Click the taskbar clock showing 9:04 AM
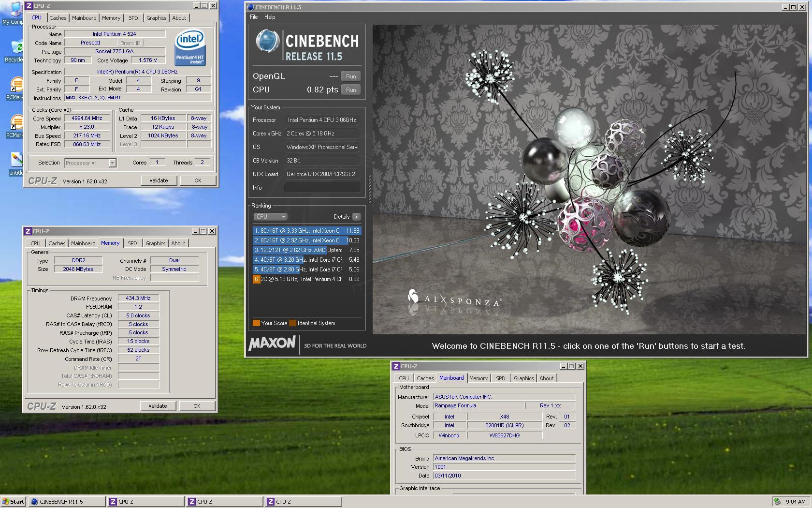This screenshot has height=508, width=812. tap(796, 502)
